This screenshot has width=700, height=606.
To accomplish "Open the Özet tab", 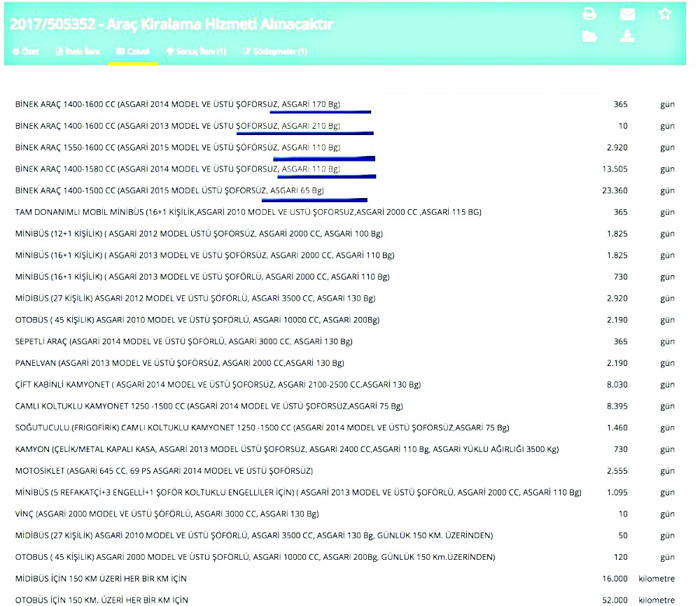I will pos(26,52).
